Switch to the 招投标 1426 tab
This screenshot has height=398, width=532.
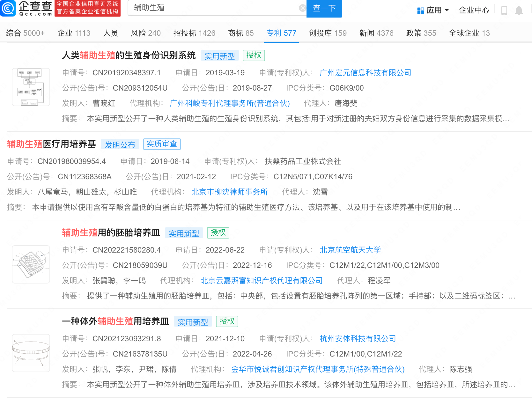pos(194,33)
